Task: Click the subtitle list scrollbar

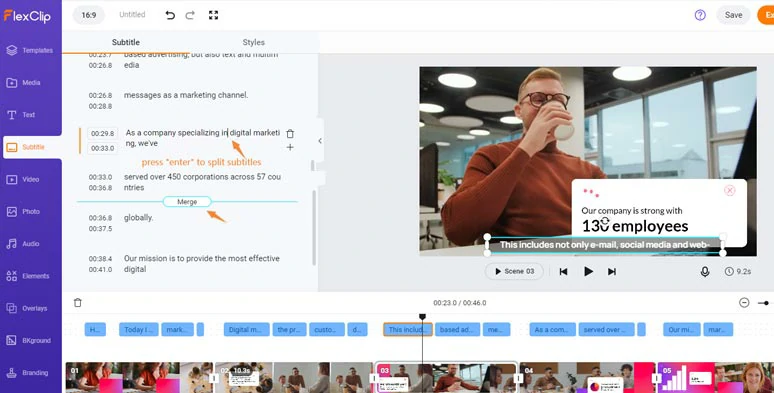Action: (313, 227)
